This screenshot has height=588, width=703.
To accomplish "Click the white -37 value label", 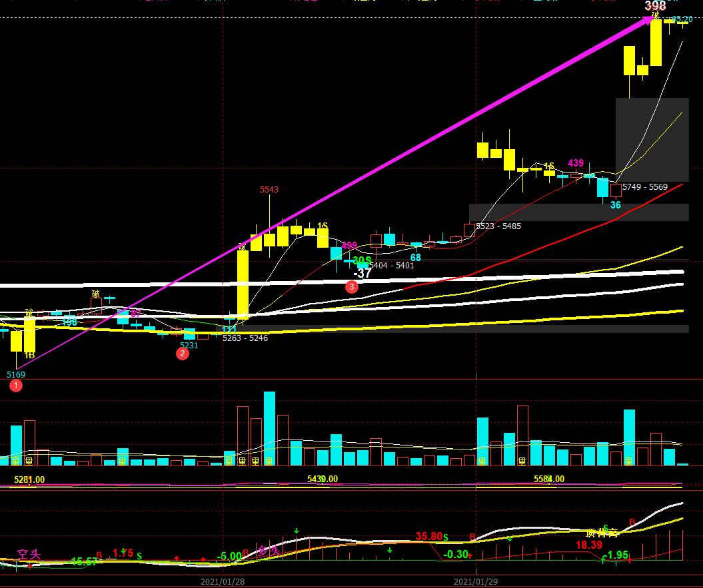I will [362, 273].
